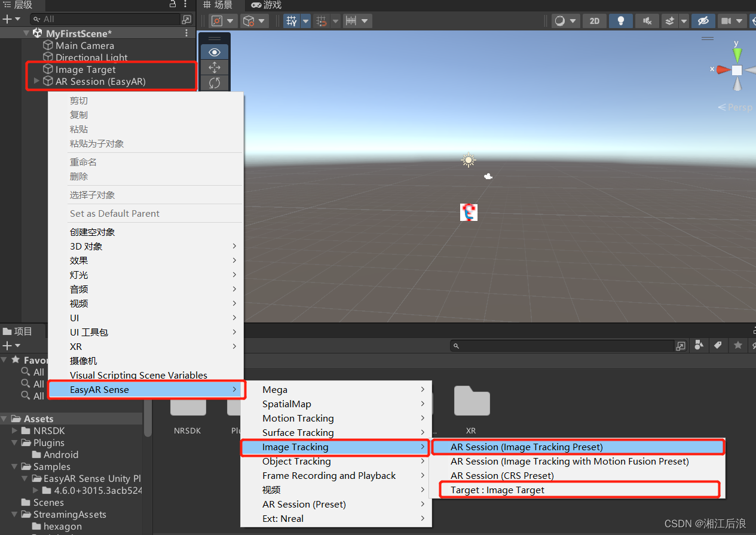Viewport: 756px width, 535px height.
Task: Open pivot mode dropdown arrow
Action: [230, 21]
